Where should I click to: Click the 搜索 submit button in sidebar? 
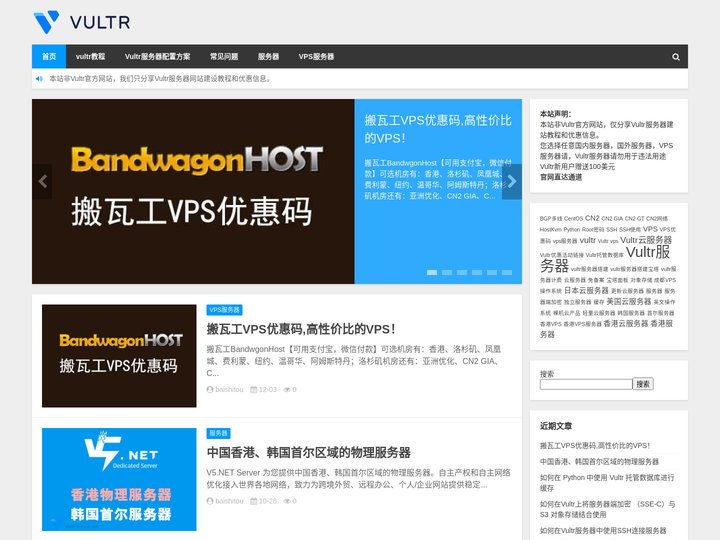tap(643, 384)
